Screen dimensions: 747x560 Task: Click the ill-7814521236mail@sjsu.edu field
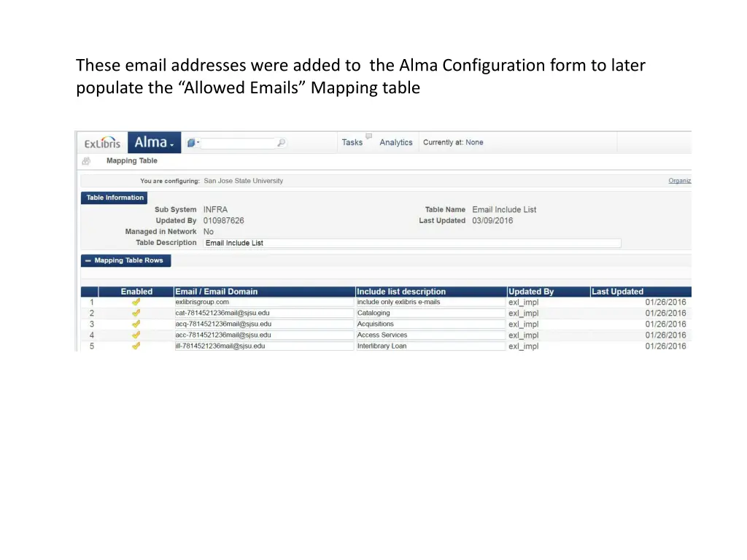(264, 346)
